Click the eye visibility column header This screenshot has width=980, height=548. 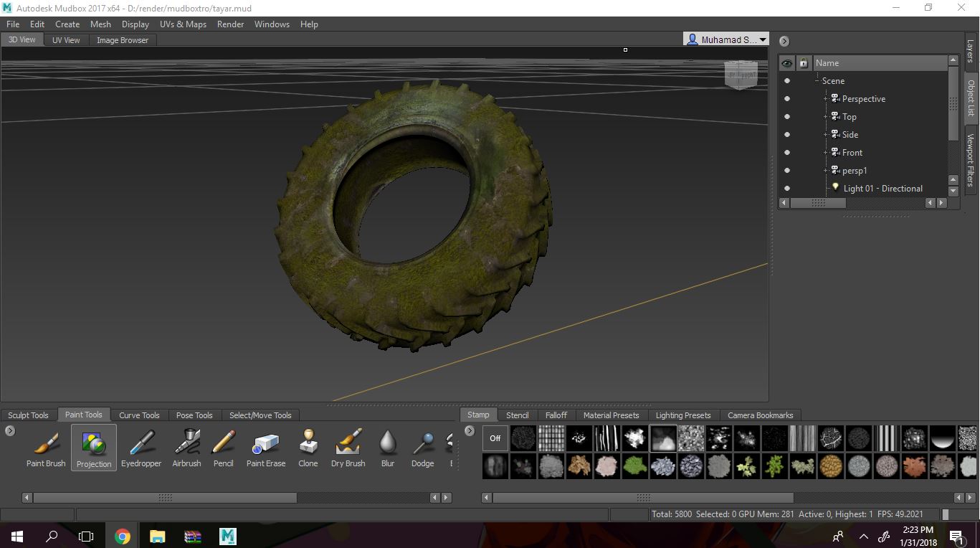coord(787,63)
